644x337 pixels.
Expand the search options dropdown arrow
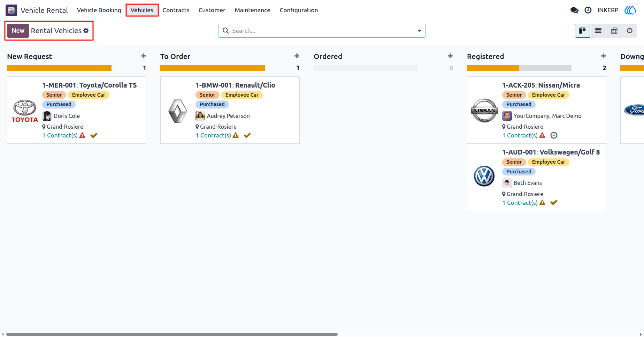coord(419,31)
